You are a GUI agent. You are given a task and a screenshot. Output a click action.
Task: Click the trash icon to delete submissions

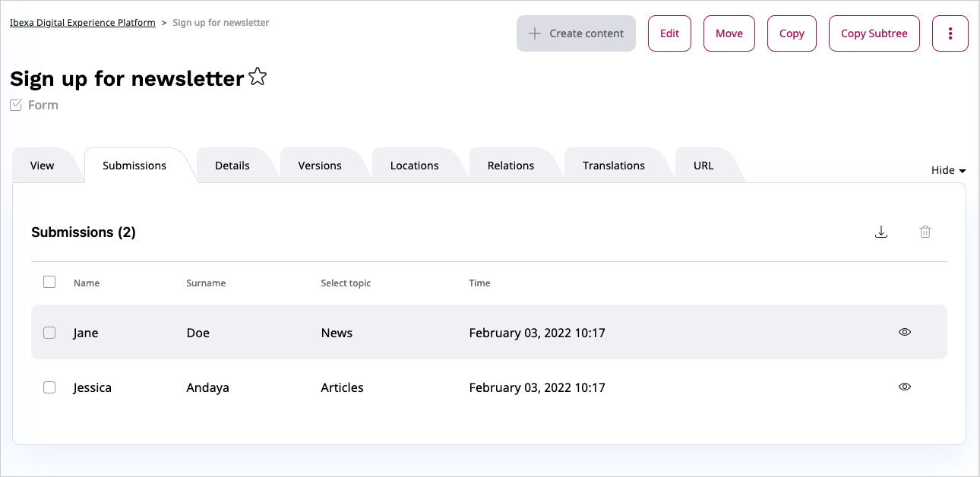tap(925, 232)
